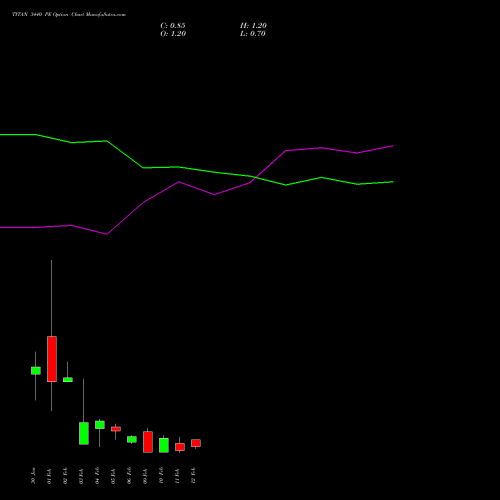The image size is (500, 500).
Task: Select the green 06 Feb candlestick
Action: pyautogui.click(x=132, y=439)
